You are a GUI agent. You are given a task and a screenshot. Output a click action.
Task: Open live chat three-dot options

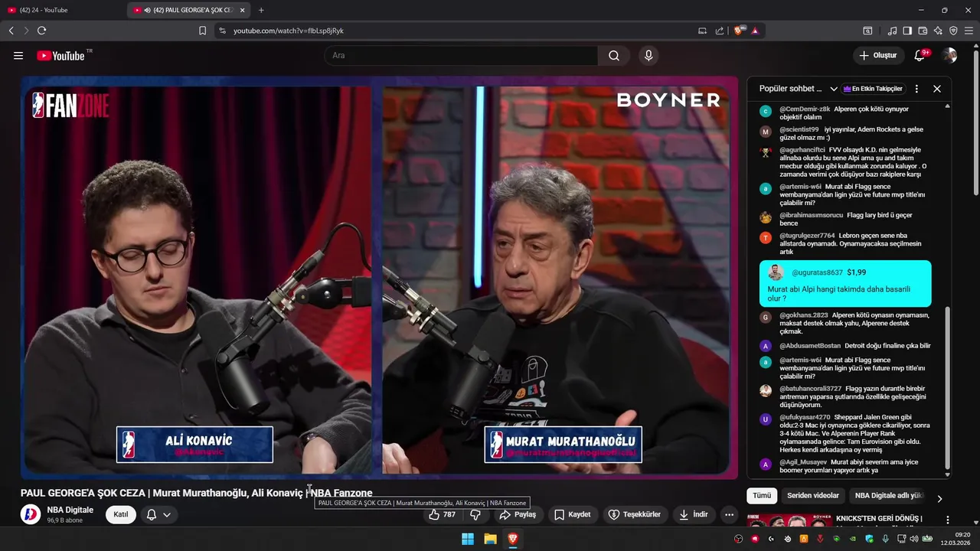point(916,89)
